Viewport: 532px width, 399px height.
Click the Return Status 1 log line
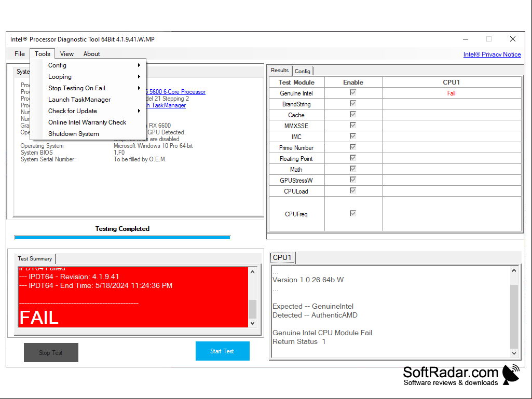299,341
